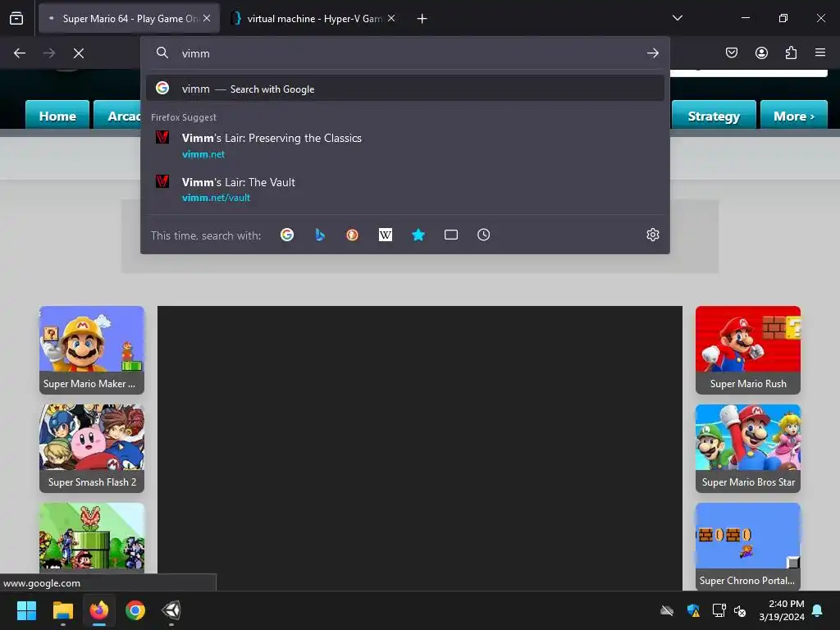Open the piranha plant game thumbnail
This screenshot has height=630, width=840.
click(x=92, y=538)
